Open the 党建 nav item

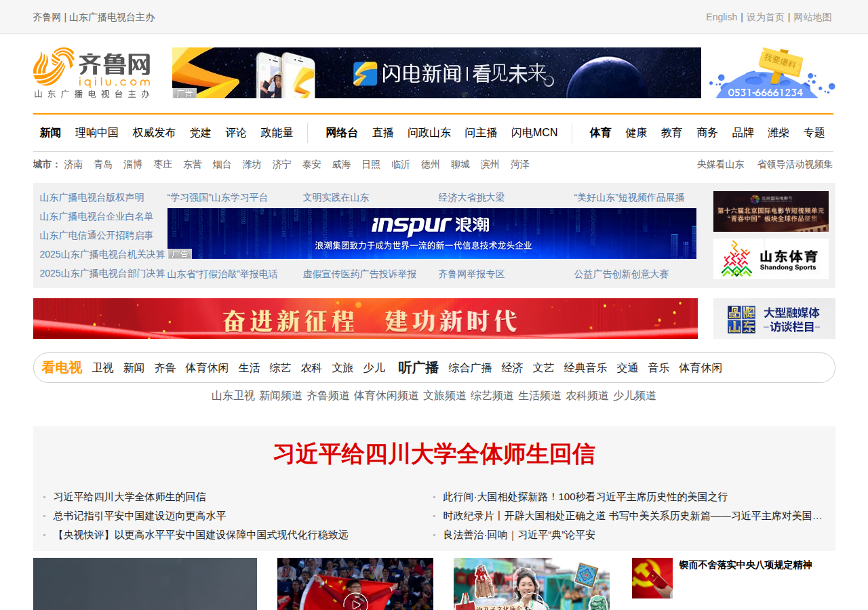[201, 133]
